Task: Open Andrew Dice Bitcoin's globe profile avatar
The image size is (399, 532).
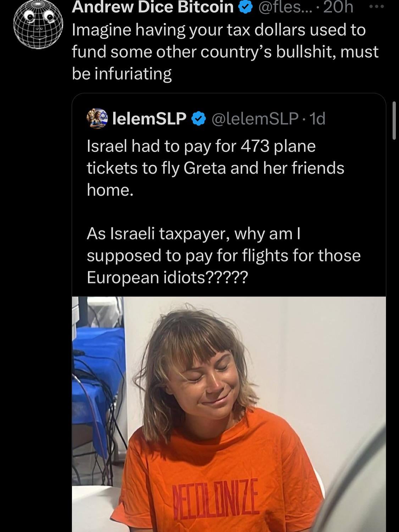Action: pyautogui.click(x=38, y=25)
